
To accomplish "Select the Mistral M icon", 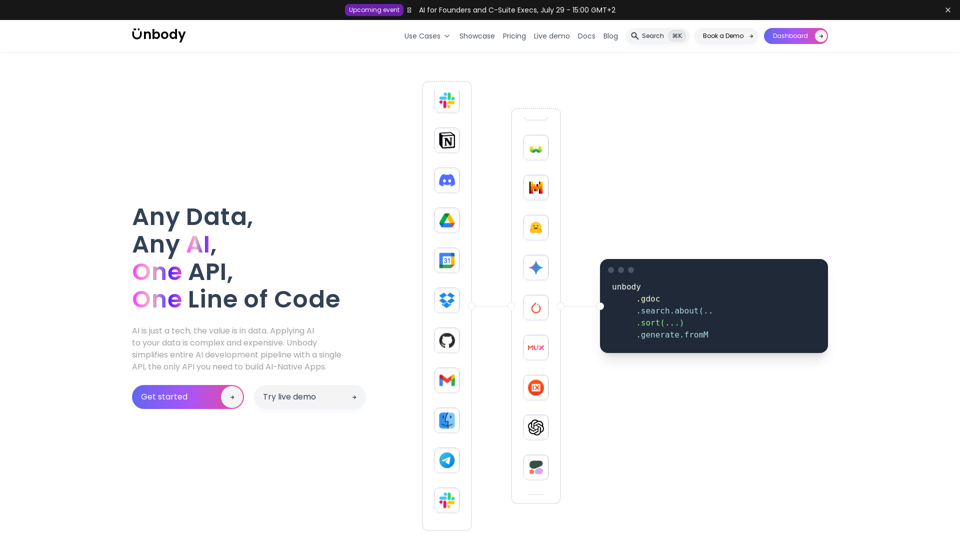I will pos(536,188).
